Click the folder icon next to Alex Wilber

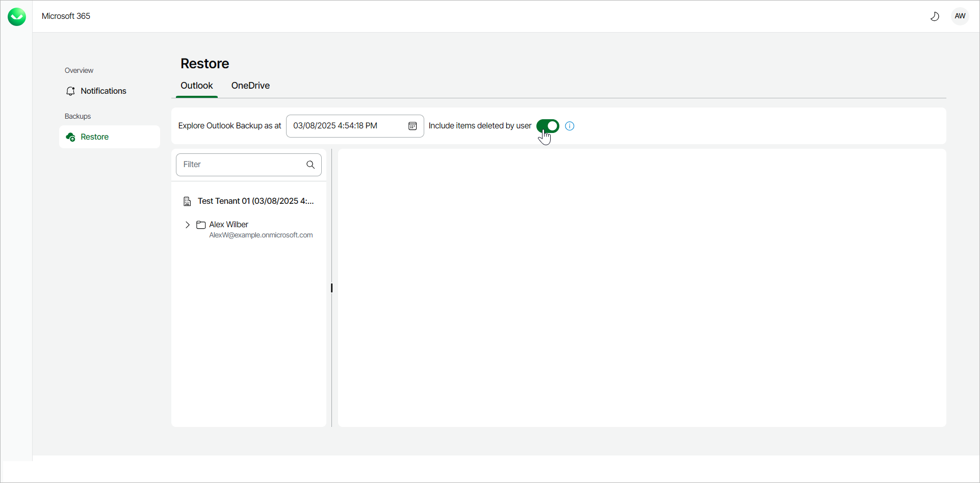(x=200, y=224)
